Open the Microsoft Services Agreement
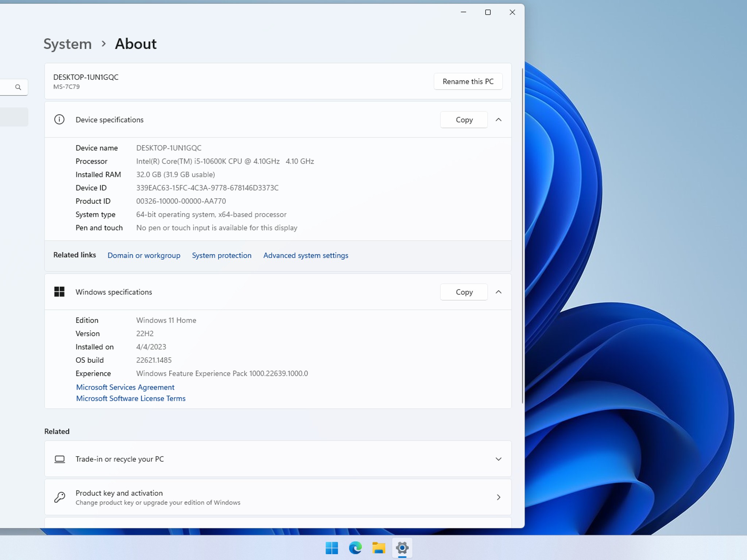 pos(125,387)
